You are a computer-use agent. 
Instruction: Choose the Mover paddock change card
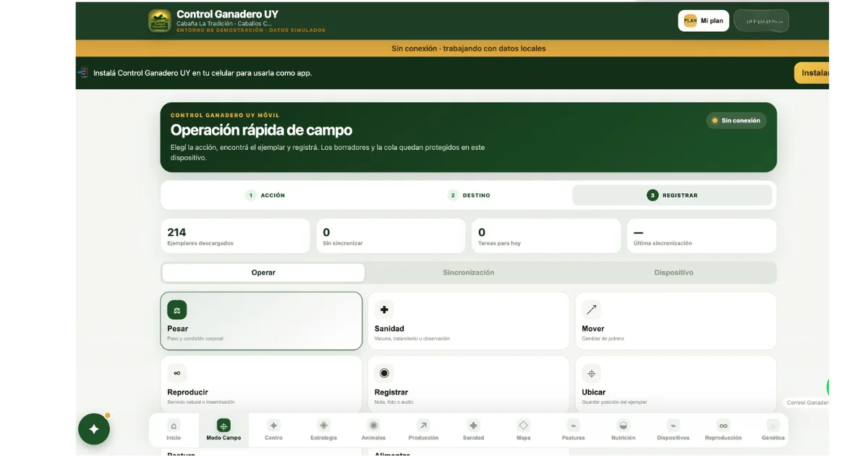click(x=676, y=321)
